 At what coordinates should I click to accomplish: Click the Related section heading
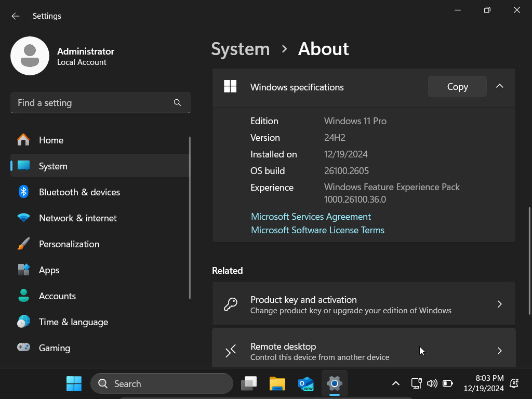click(x=228, y=270)
